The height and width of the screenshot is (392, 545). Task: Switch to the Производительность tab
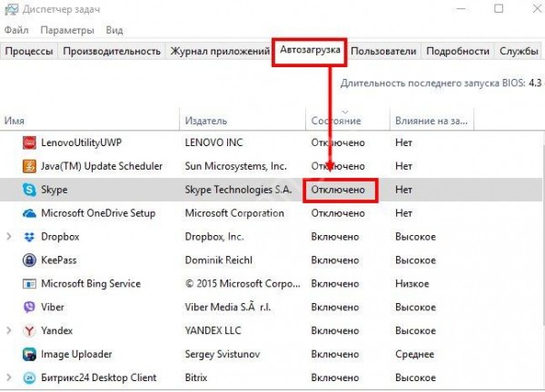pyautogui.click(x=112, y=52)
